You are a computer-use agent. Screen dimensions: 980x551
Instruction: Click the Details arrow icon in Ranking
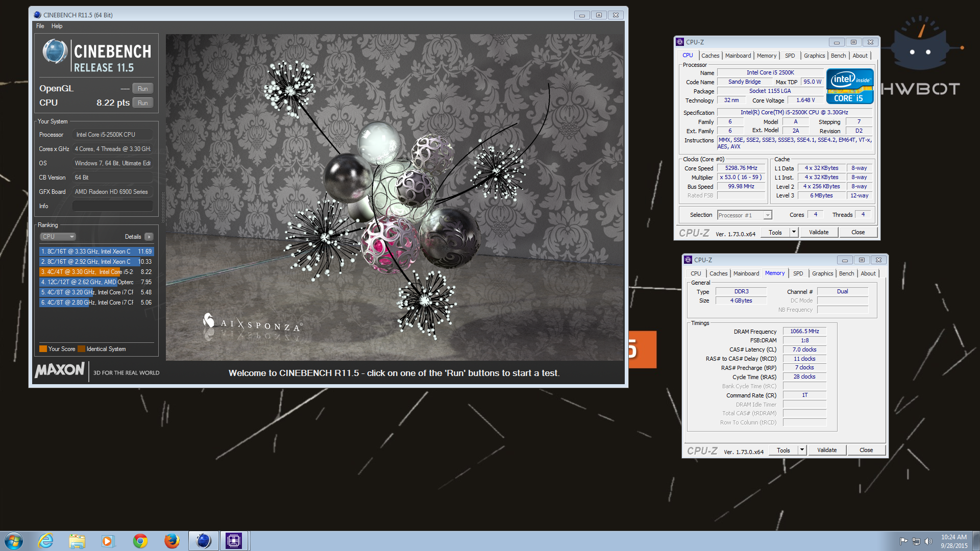[x=149, y=237]
